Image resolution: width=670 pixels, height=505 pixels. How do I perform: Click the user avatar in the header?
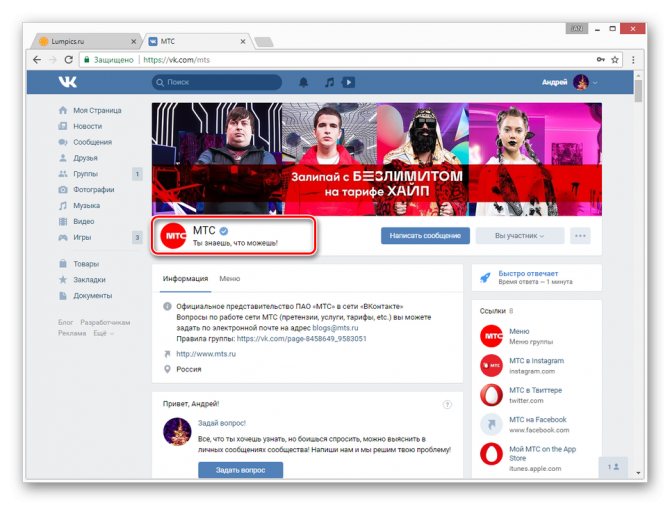[581, 82]
